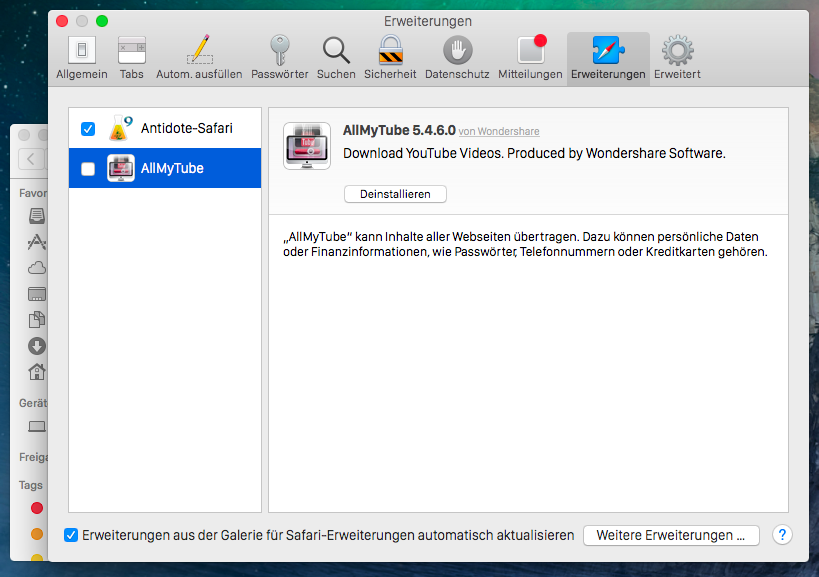Click the large AllMyTube icon in detail pane
The image size is (819, 577).
pyautogui.click(x=307, y=146)
